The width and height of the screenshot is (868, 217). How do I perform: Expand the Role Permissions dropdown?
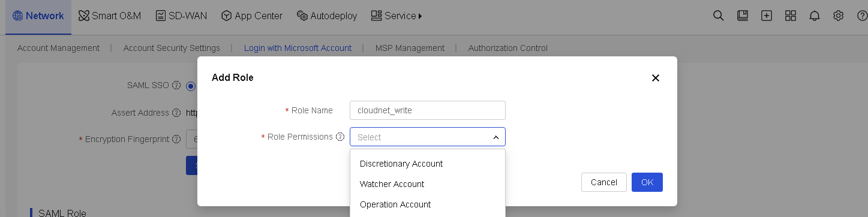(x=428, y=137)
